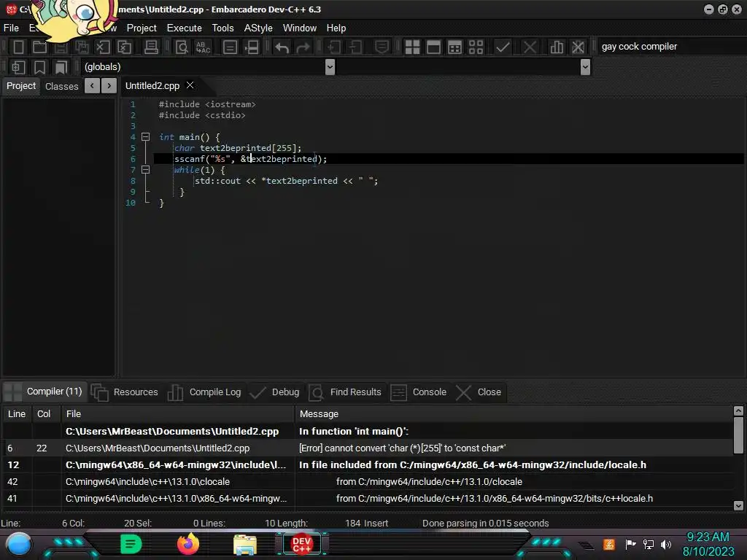Open File Explorer from the taskbar
Screen dimensions: 747x560
[245, 545]
